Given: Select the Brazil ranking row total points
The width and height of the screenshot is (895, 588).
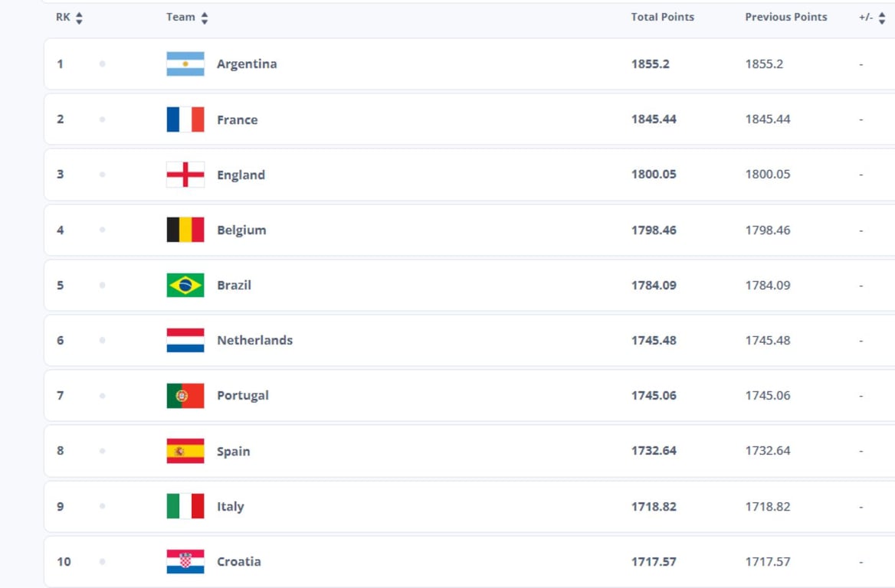Looking at the screenshot, I should [654, 285].
